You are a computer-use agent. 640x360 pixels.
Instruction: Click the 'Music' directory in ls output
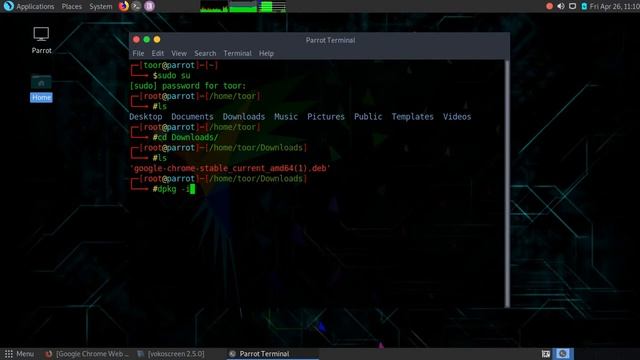(x=286, y=117)
